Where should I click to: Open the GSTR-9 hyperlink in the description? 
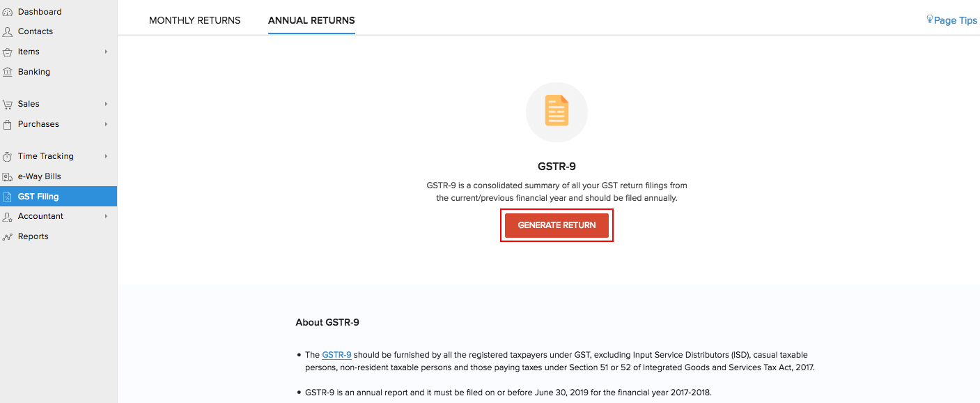point(336,355)
